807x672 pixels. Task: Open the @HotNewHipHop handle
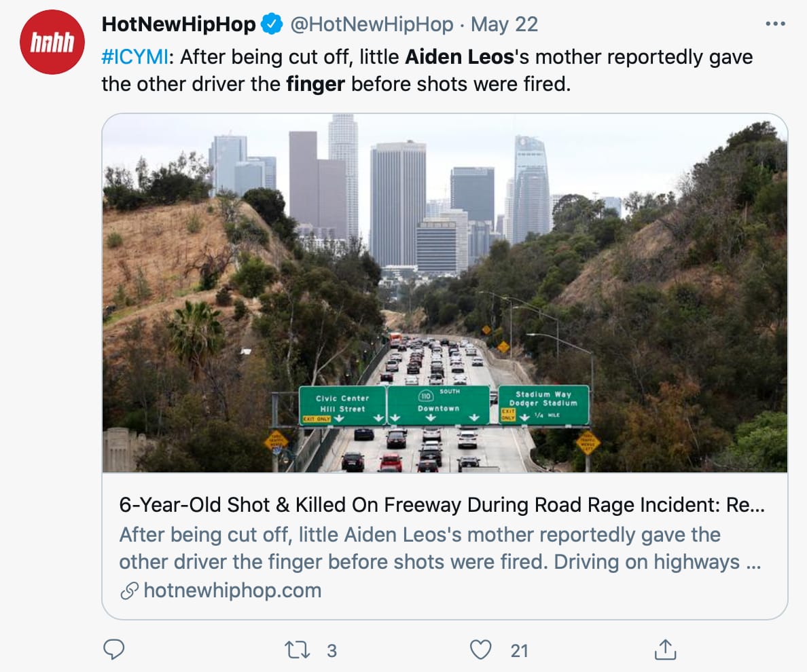point(372,25)
